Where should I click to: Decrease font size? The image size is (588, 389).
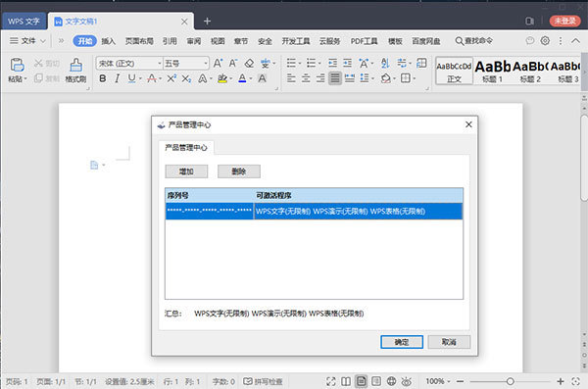(x=233, y=63)
